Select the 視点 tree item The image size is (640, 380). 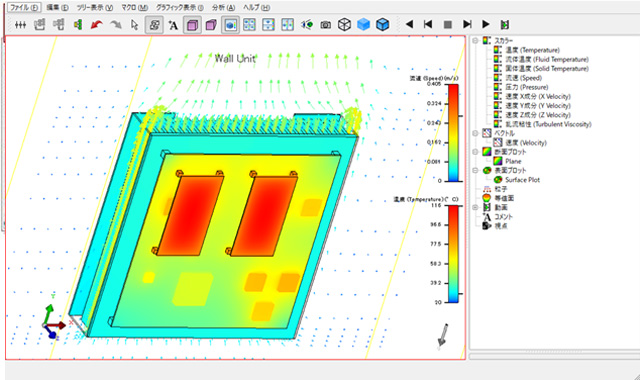[x=501, y=226]
